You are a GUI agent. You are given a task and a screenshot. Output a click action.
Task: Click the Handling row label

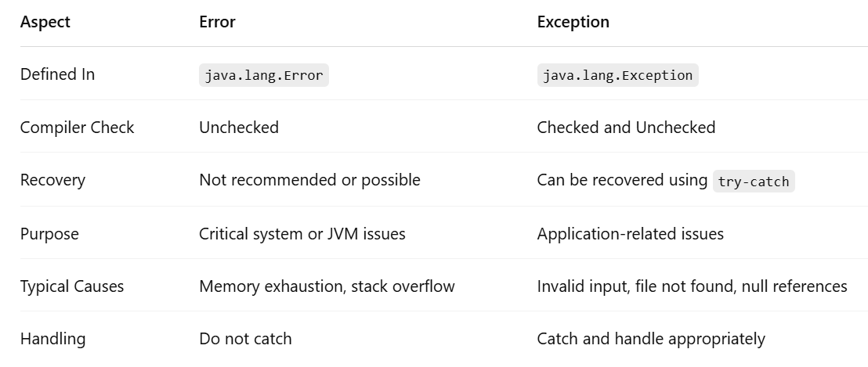coord(52,339)
